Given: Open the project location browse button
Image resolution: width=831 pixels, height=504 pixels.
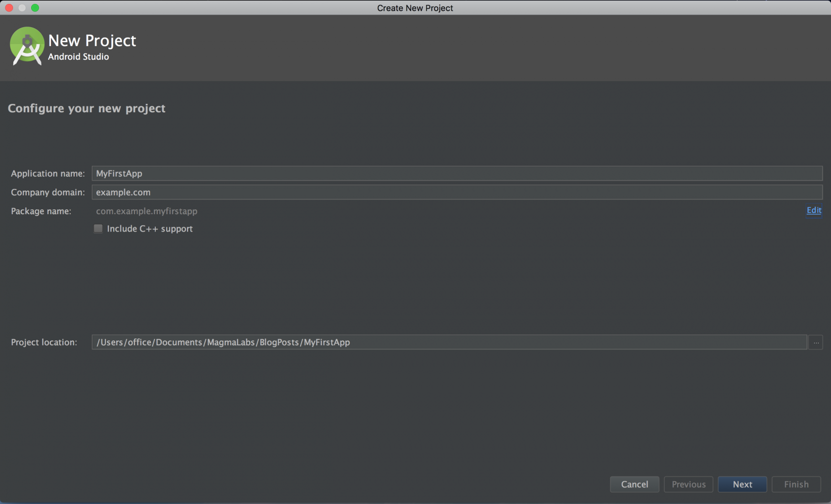Looking at the screenshot, I should (x=816, y=342).
